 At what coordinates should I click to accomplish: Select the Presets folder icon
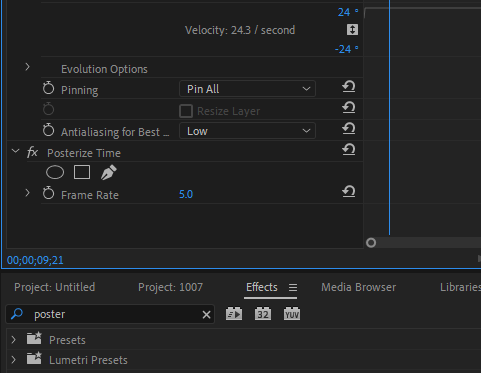click(34, 338)
